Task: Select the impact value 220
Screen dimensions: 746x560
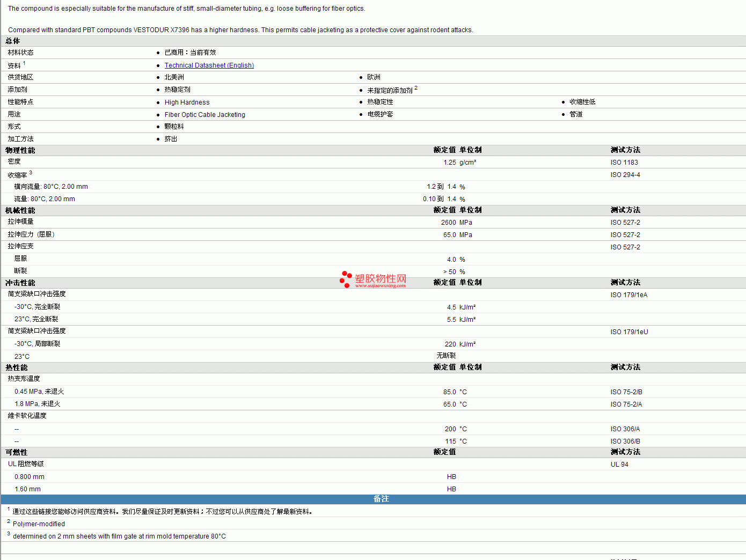Action: click(x=451, y=344)
